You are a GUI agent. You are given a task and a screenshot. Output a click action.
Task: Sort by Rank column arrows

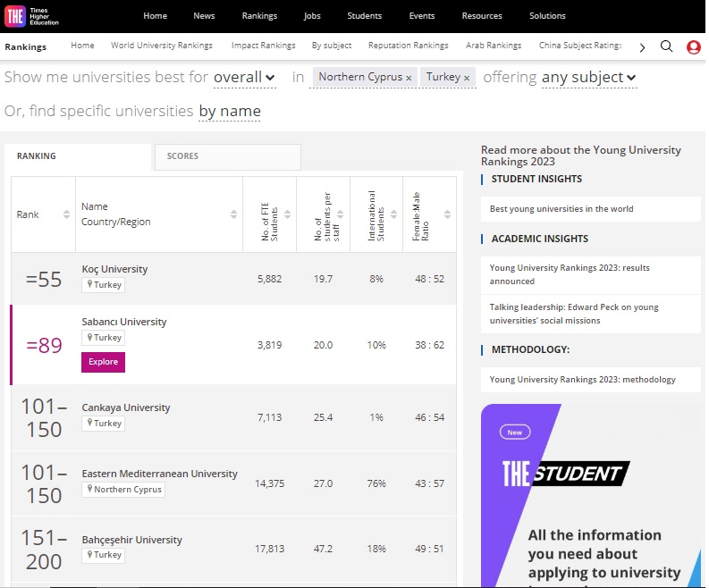tap(66, 214)
